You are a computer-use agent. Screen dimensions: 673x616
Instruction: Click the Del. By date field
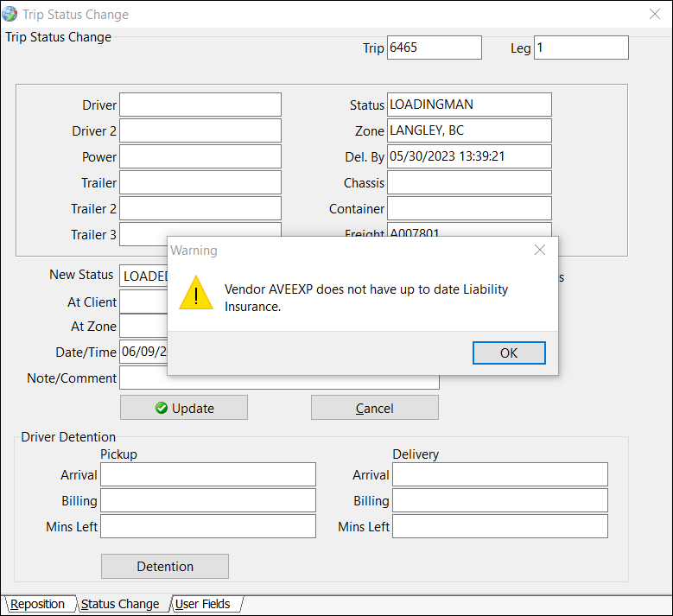click(469, 156)
